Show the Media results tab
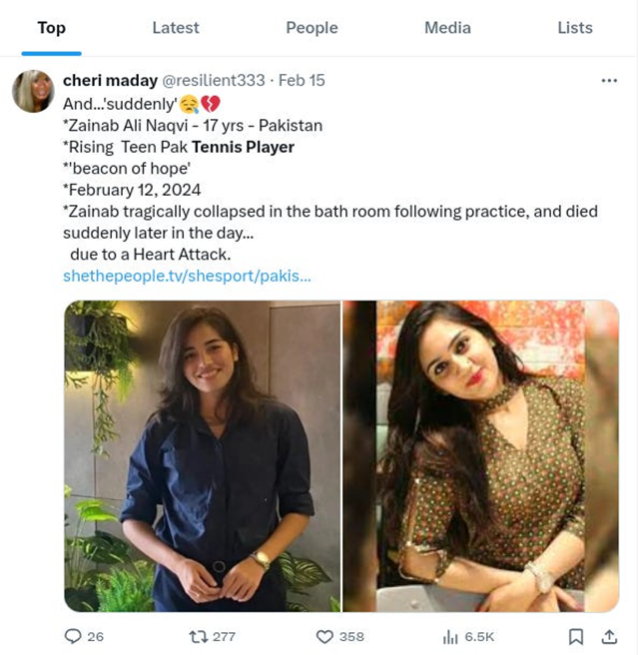This screenshot has height=655, width=639. coord(447,28)
